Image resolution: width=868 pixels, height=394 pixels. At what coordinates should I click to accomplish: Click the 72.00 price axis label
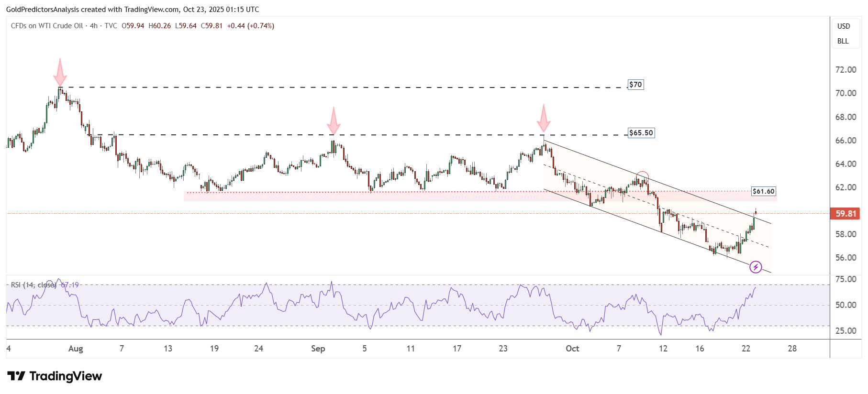(846, 70)
